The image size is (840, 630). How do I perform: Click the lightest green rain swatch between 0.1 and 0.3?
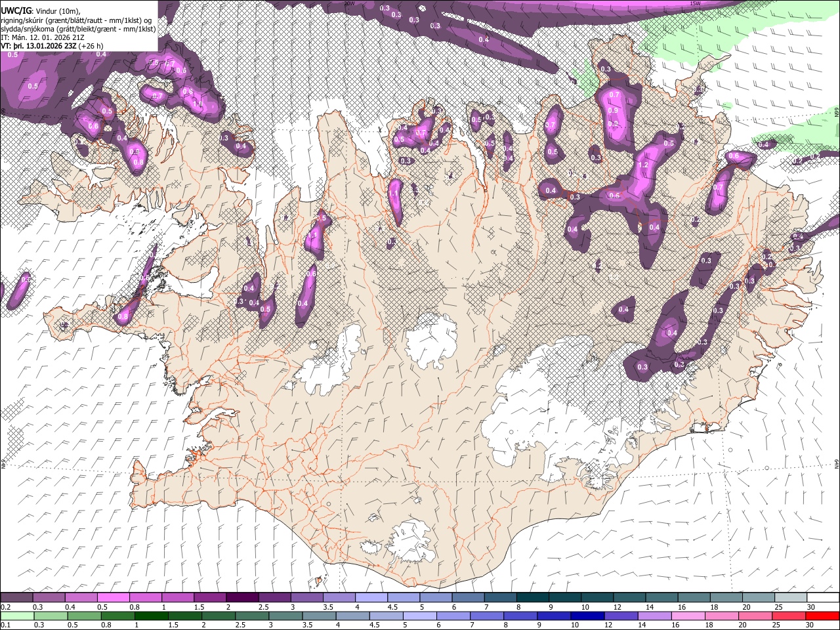click(x=18, y=616)
